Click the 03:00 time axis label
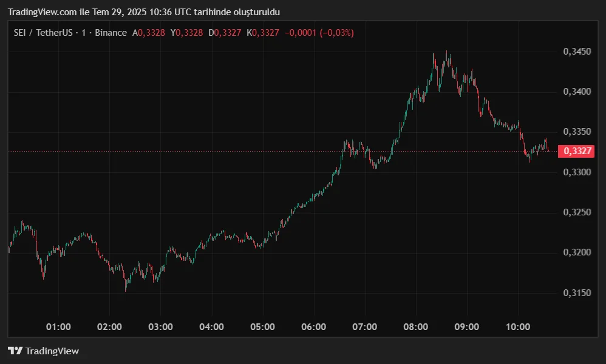The width and height of the screenshot is (606, 364). pos(160,327)
